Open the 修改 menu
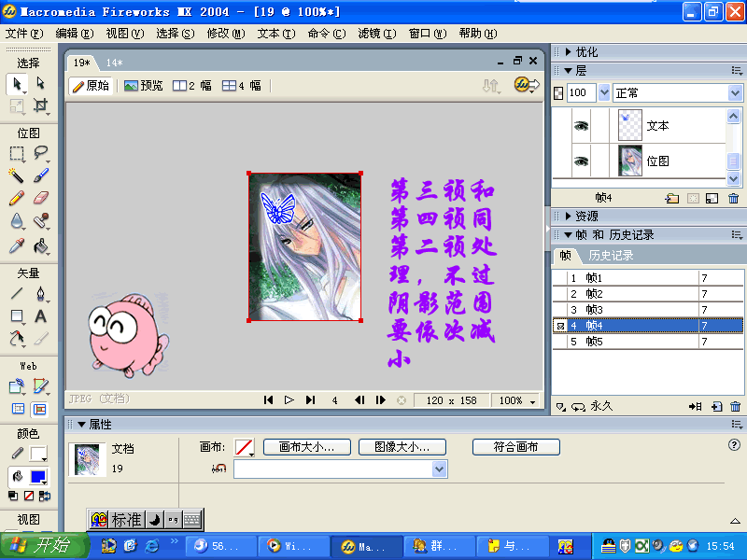 pos(226,34)
